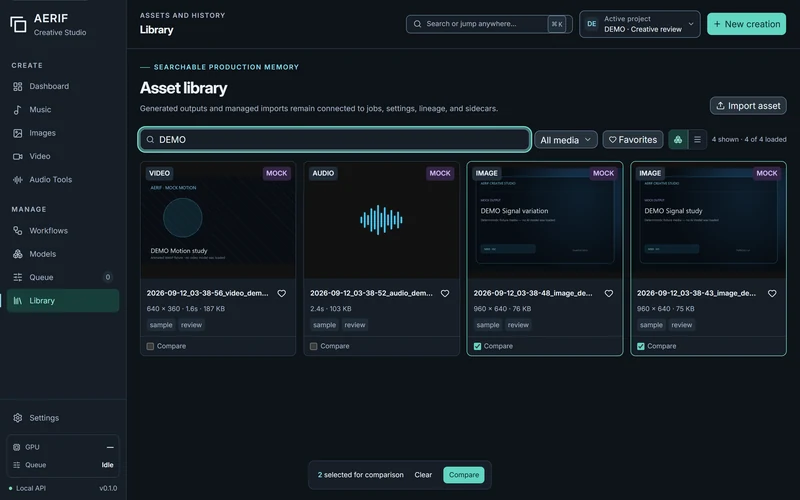The height and width of the screenshot is (500, 800).
Task: Open the DEMO Signal study thumbnail
Action: [x=708, y=220]
